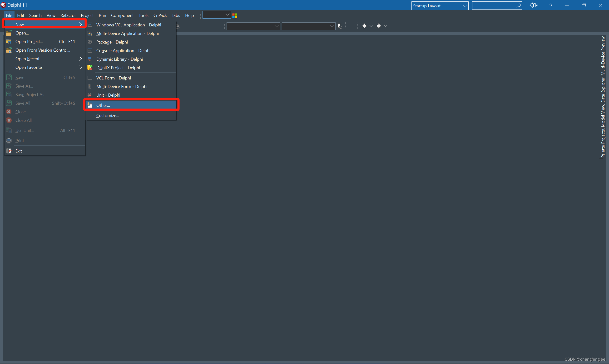Viewport: 609px width, 364px height.
Task: Click the Package - Delphi icon
Action: [x=89, y=42]
